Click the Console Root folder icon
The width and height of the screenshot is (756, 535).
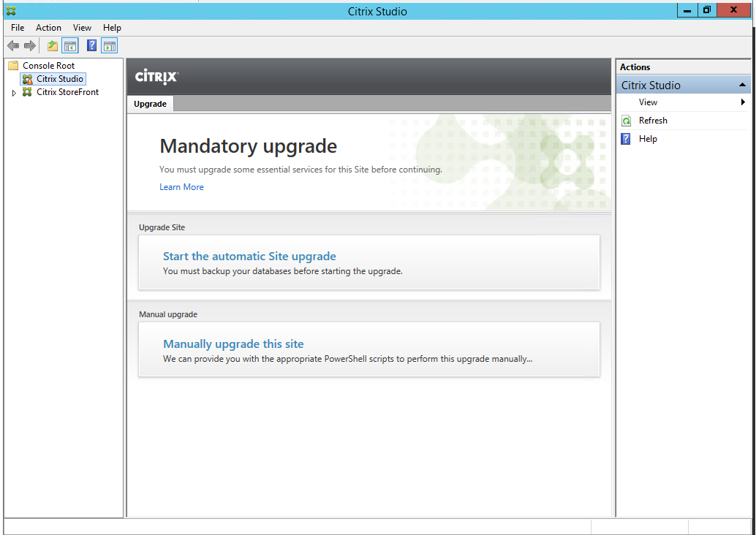[x=13, y=66]
